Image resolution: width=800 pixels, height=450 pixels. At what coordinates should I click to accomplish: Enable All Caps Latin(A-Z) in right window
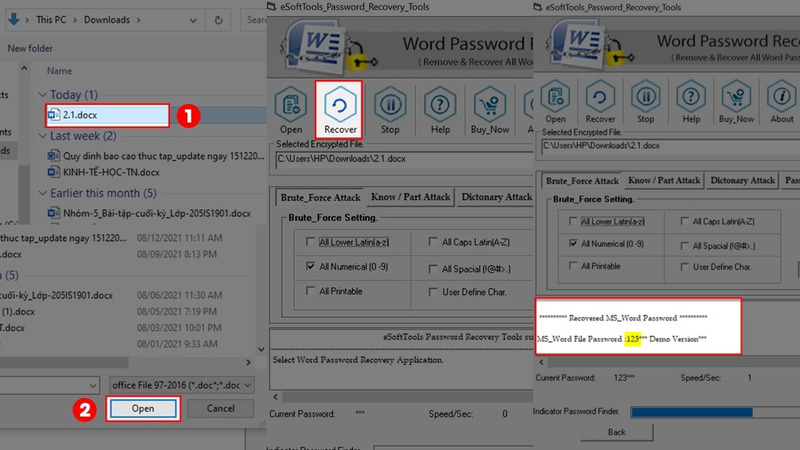tap(685, 221)
